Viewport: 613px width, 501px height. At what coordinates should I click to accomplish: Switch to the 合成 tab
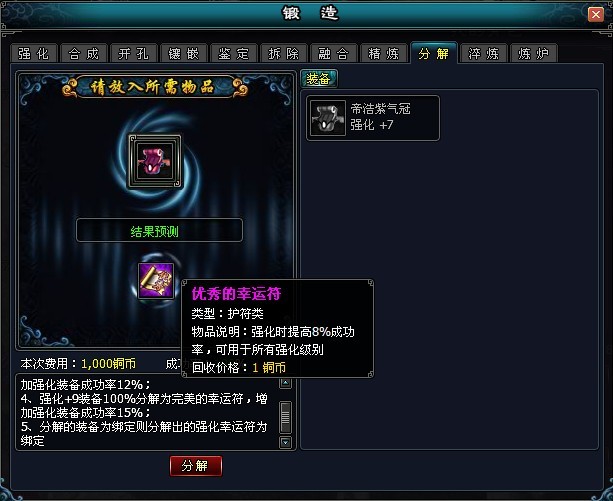click(84, 53)
